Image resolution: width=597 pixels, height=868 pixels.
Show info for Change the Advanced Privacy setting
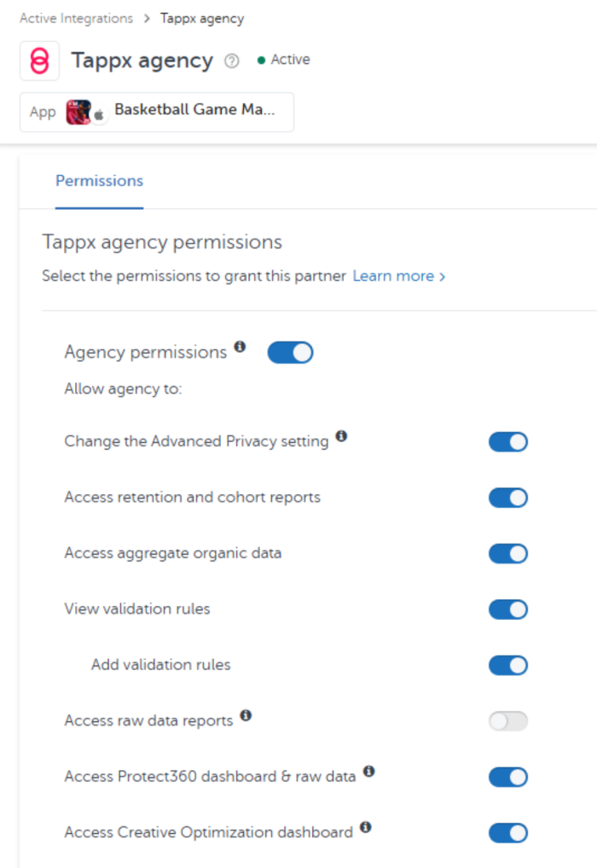pos(341,435)
